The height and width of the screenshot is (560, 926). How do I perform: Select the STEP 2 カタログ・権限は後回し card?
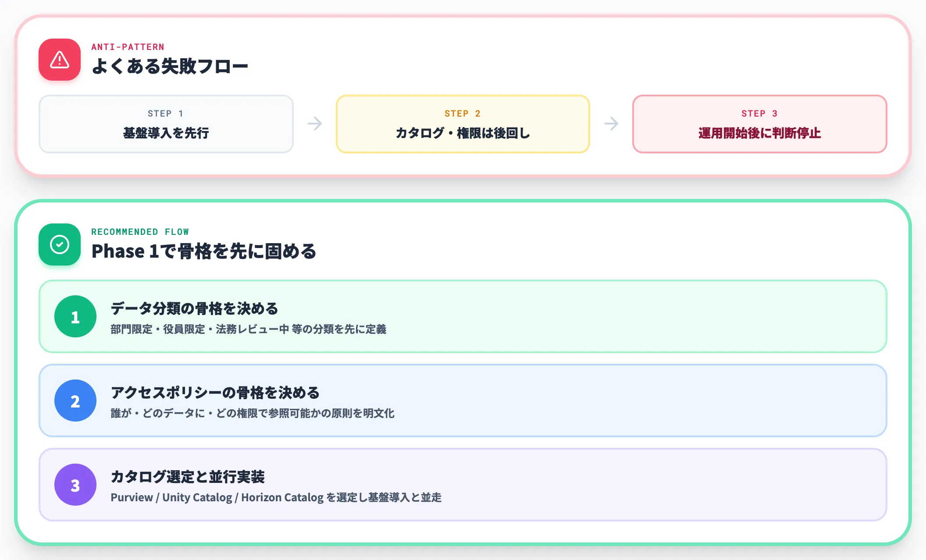463,124
